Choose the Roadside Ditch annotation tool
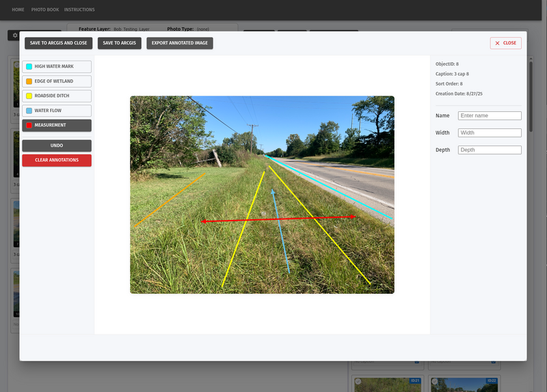Viewport: 547px width, 392px height. (x=57, y=96)
